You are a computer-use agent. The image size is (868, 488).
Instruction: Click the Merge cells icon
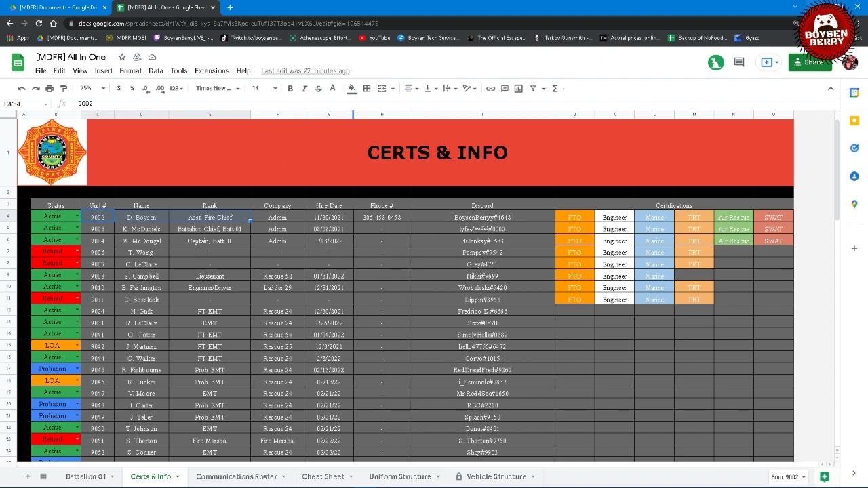pos(382,89)
